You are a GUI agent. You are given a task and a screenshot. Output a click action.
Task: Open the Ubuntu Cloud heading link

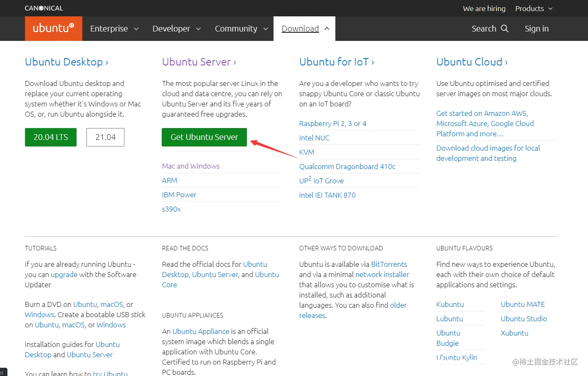tap(472, 62)
